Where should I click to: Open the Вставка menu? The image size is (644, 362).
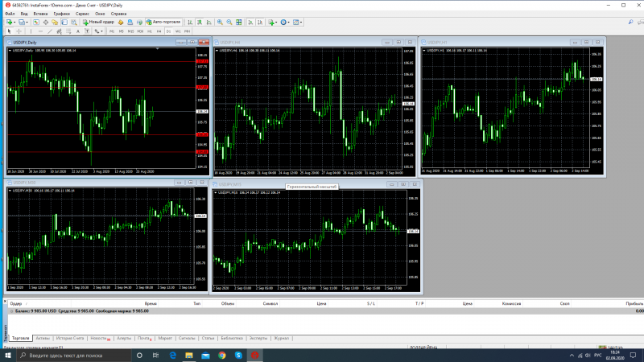(40, 14)
